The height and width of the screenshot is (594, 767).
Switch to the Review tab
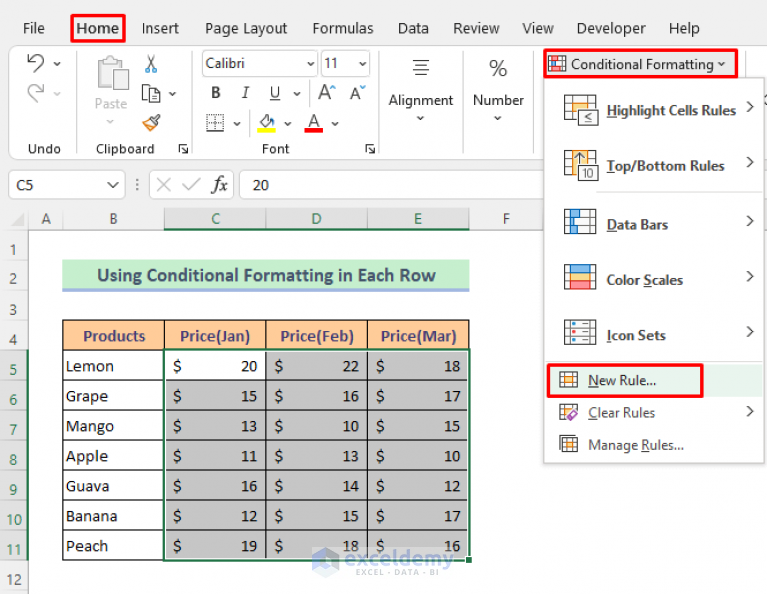476,28
